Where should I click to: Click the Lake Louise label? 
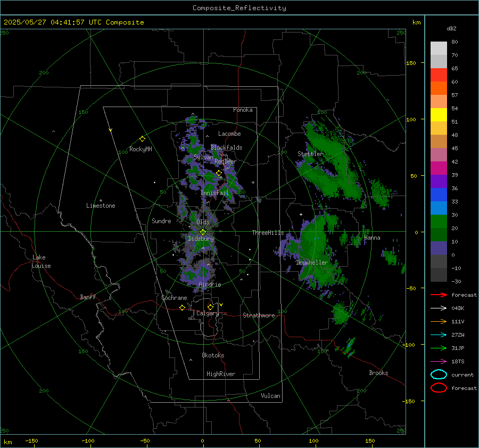point(41,262)
